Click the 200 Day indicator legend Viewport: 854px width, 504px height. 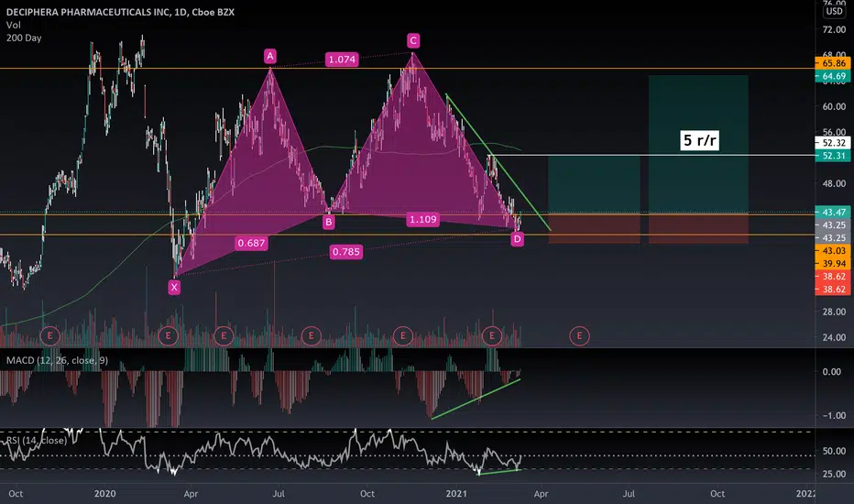point(24,38)
